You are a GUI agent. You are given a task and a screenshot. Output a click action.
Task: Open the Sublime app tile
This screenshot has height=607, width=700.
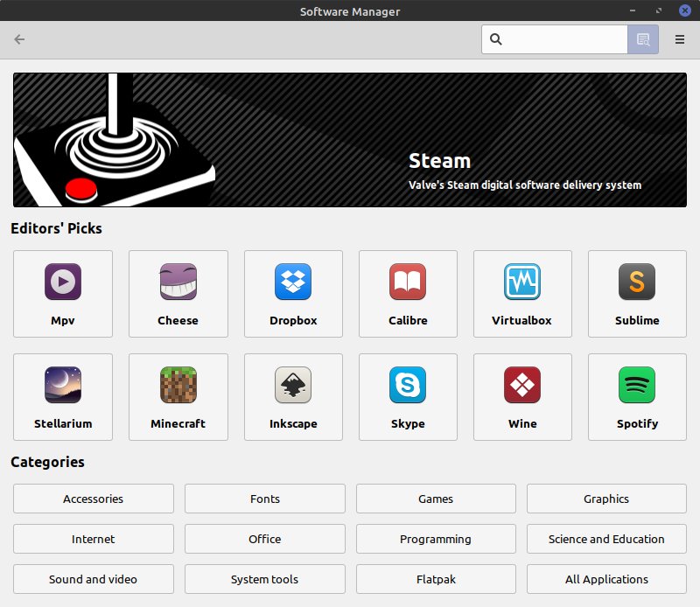[637, 294]
